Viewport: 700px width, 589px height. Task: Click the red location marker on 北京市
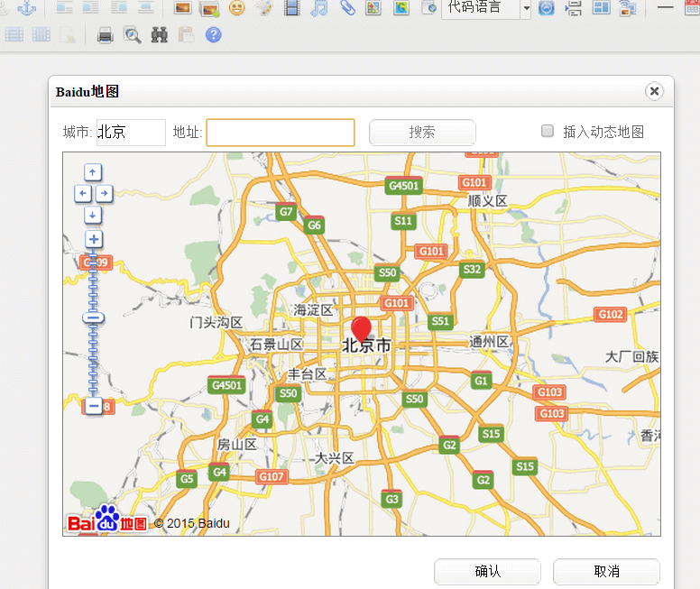tap(361, 328)
